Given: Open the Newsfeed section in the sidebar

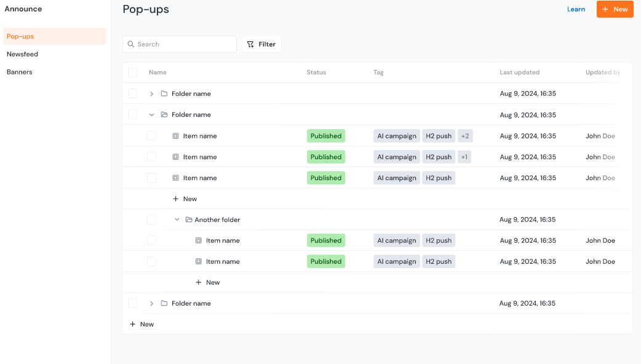Looking at the screenshot, I should (23, 54).
